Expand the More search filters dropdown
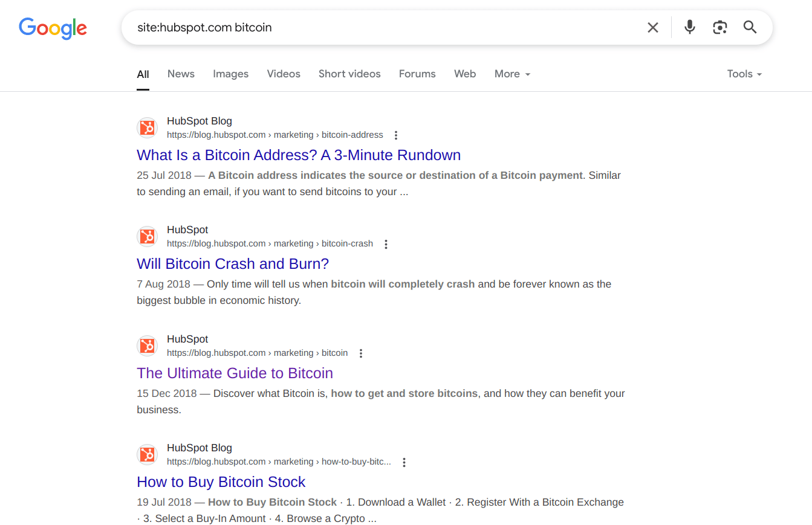Image resolution: width=812 pixels, height=525 pixels. click(512, 74)
